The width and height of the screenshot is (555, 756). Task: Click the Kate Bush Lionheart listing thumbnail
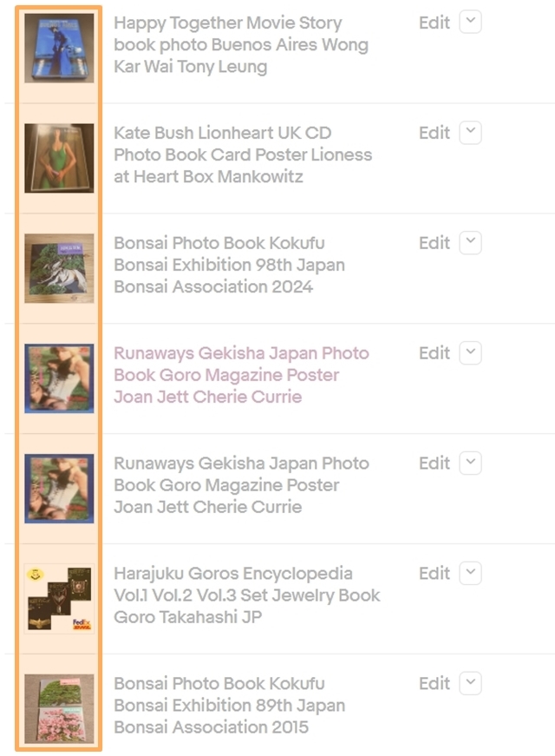59,158
